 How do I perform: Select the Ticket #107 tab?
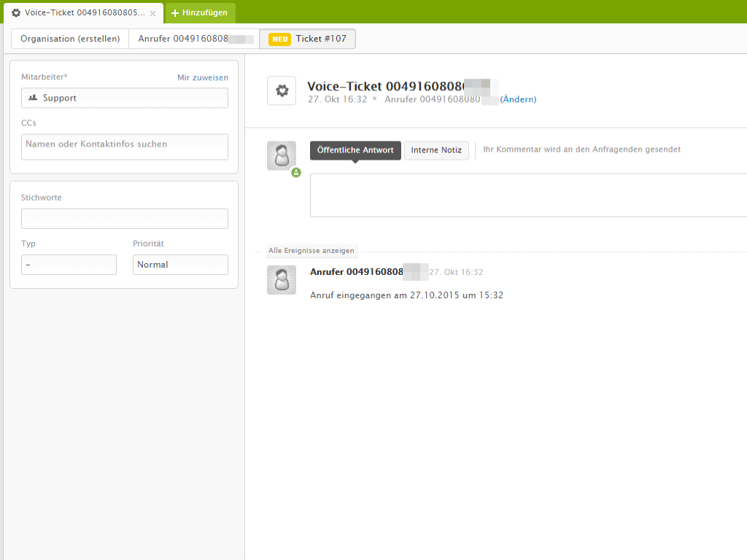tap(308, 39)
